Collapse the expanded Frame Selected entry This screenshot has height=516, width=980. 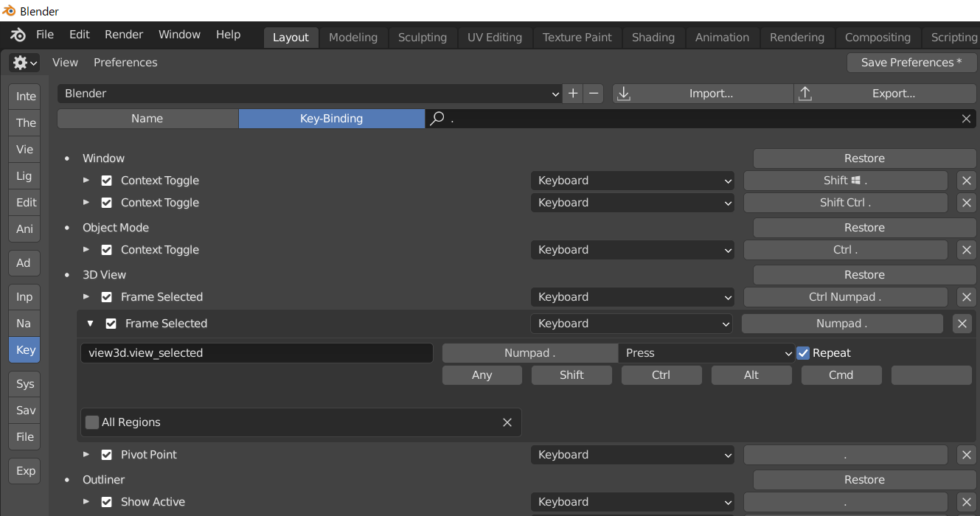(x=90, y=324)
